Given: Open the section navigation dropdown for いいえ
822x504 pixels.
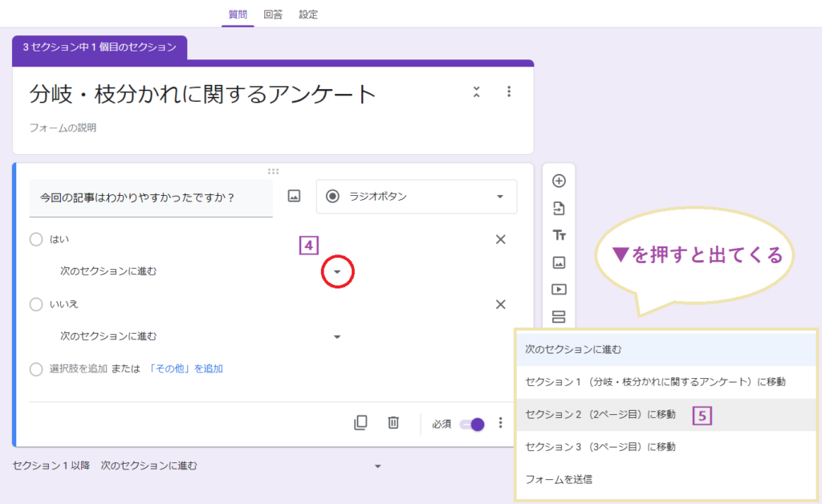Looking at the screenshot, I should coord(337,337).
